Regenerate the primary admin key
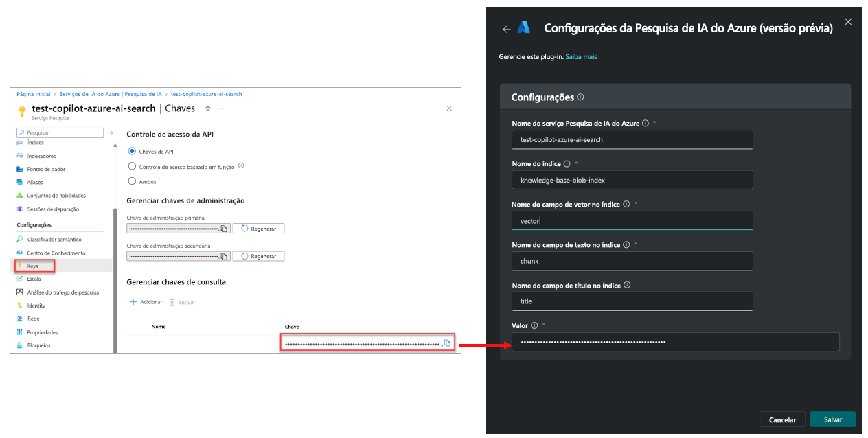This screenshot has width=868, height=438. coord(258,229)
